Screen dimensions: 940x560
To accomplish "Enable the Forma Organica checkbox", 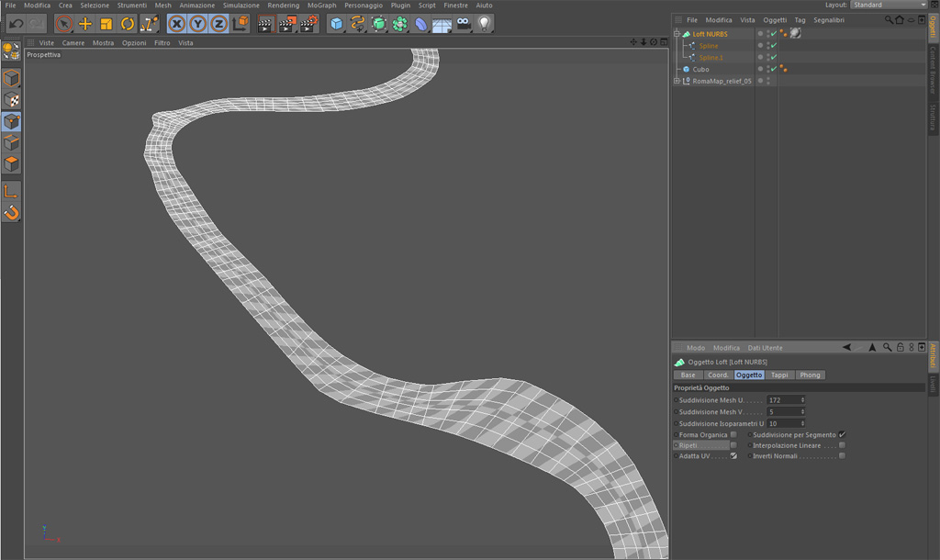I will (733, 434).
